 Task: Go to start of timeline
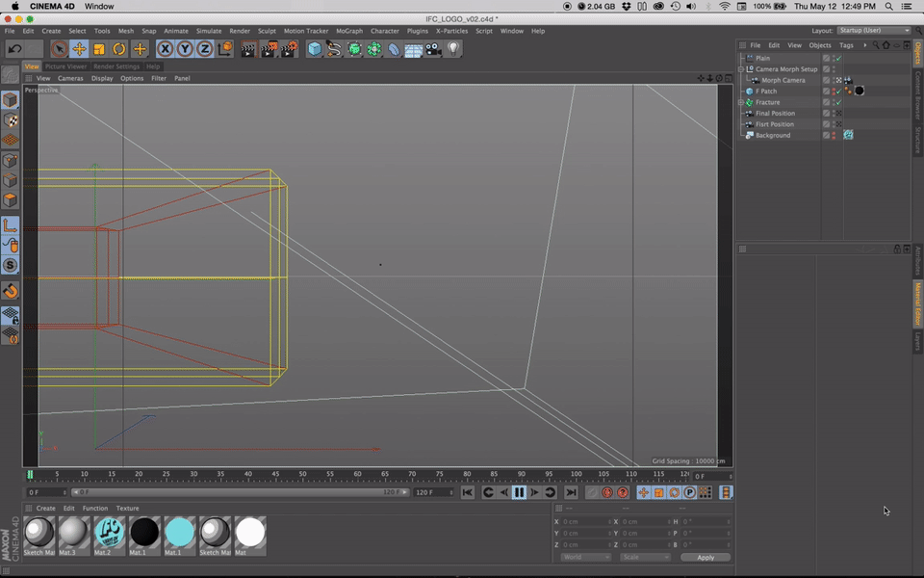468,492
